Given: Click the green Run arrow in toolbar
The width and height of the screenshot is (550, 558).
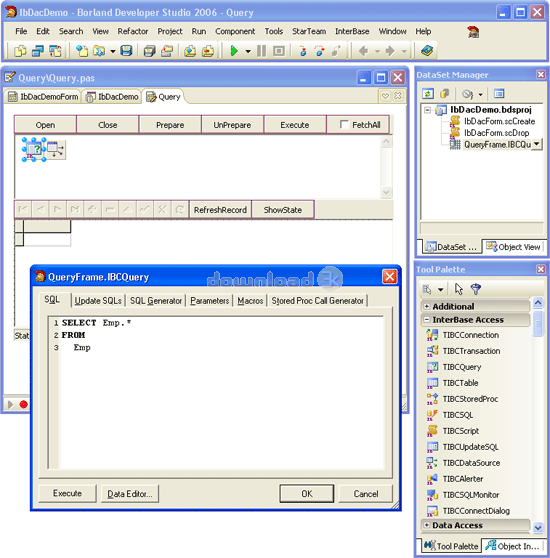Looking at the screenshot, I should 234,51.
